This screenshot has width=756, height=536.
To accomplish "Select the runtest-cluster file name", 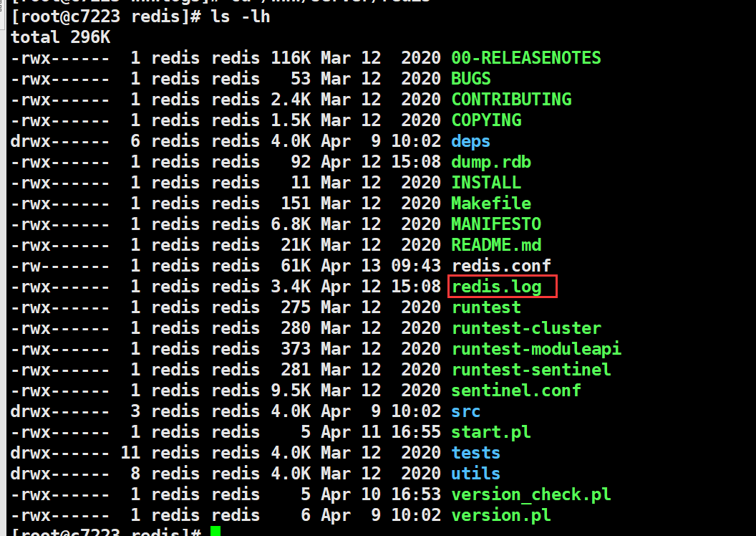I will [x=526, y=328].
